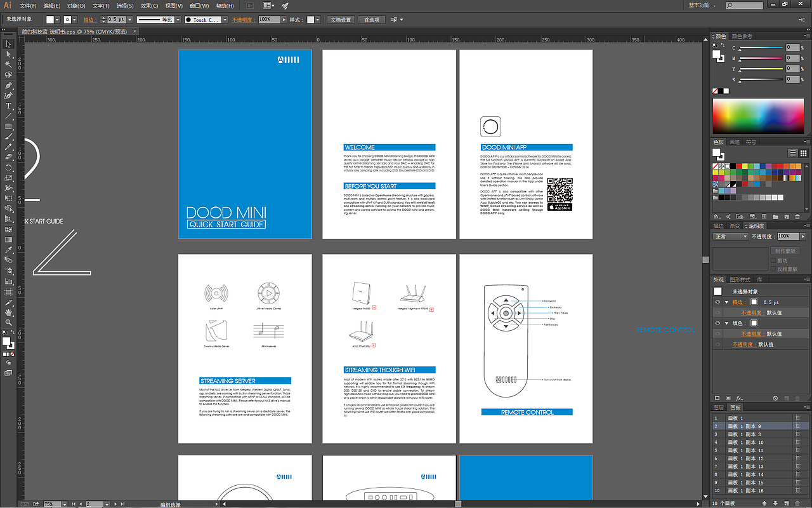Click the K value input field
This screenshot has width=812, height=508.
794,79
